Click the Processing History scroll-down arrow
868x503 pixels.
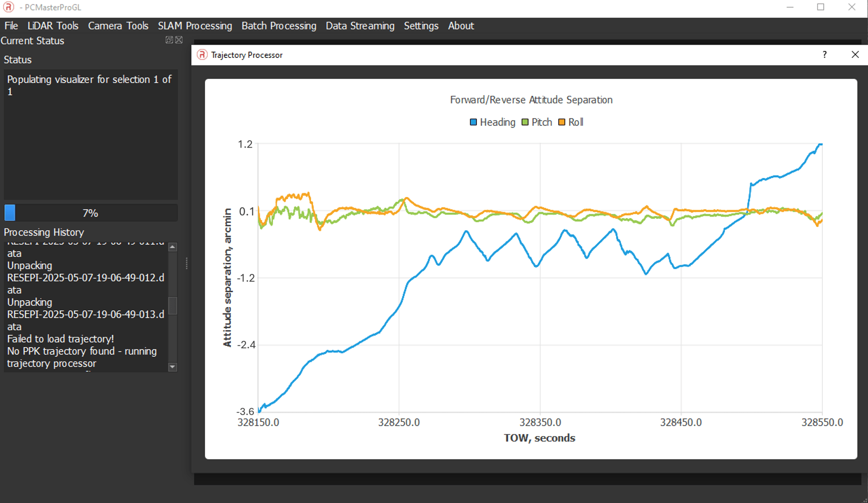click(172, 367)
